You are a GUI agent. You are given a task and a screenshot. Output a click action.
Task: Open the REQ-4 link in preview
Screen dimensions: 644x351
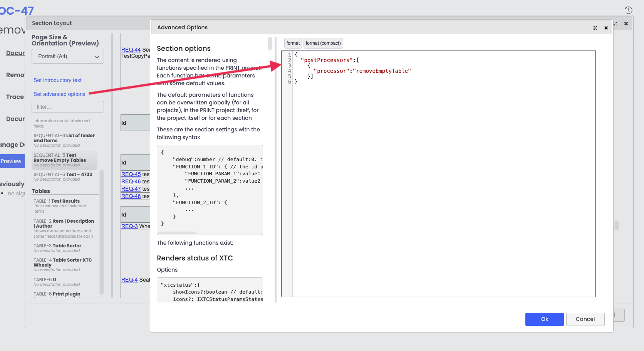click(129, 280)
